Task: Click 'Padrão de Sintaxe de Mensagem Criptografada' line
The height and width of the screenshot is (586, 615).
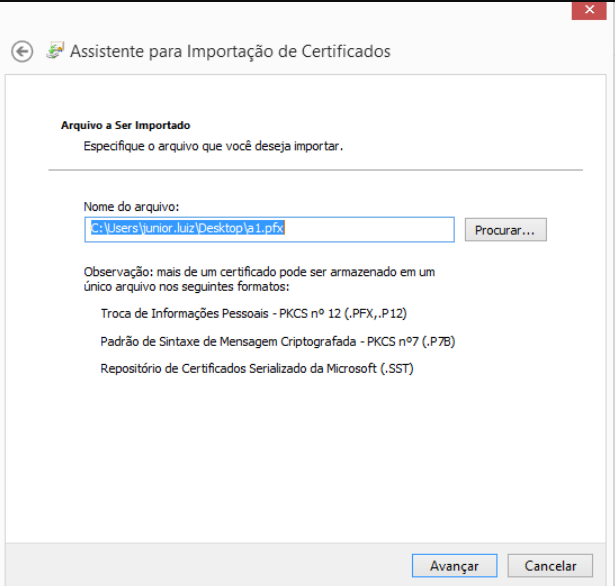Action: coord(278,342)
